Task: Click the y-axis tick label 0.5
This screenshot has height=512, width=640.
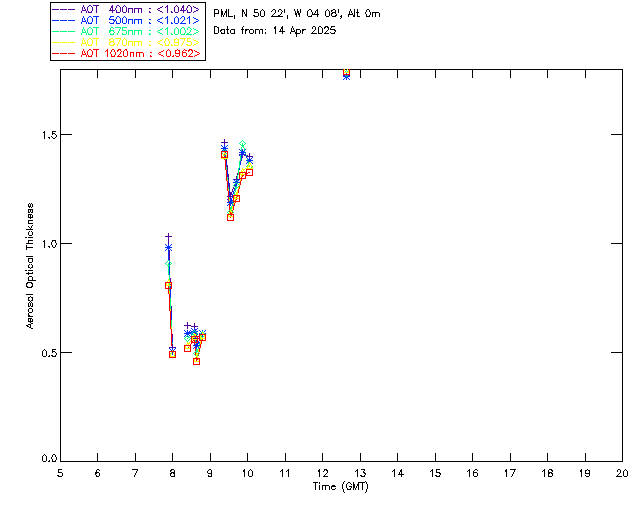Action: tap(49, 353)
